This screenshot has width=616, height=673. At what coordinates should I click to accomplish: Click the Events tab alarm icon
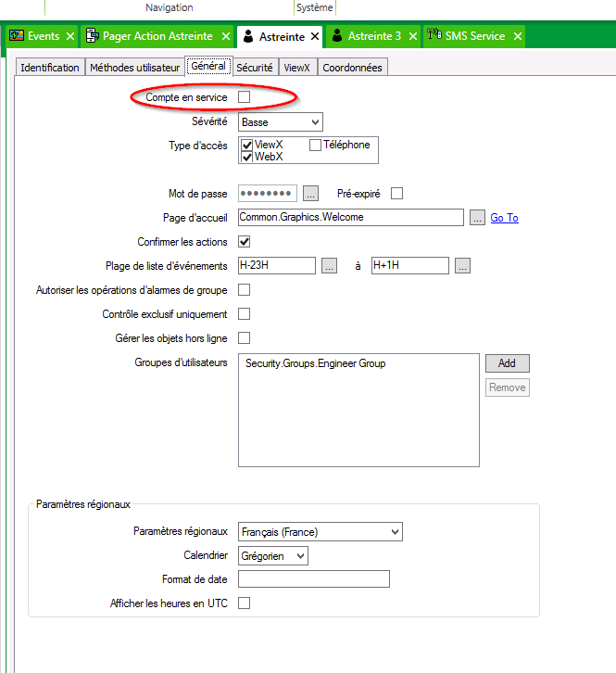pos(17,36)
